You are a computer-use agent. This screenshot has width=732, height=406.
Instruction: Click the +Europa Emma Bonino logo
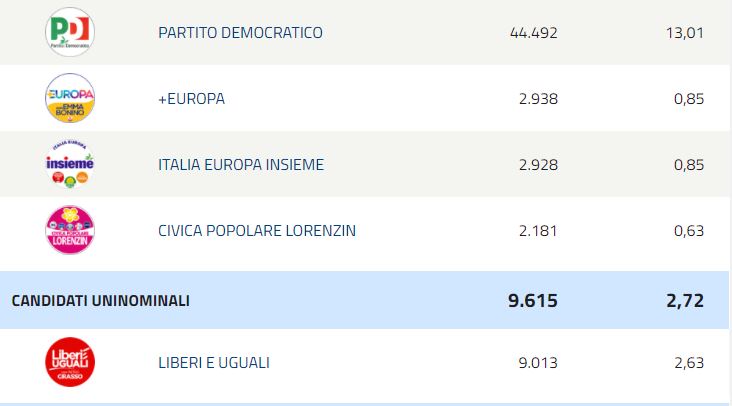[70, 98]
